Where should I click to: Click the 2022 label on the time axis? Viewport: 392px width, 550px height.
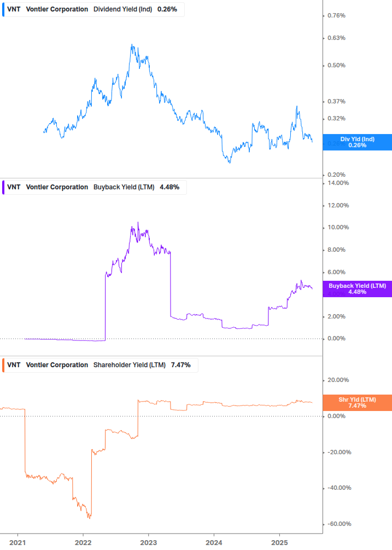pos(83,543)
